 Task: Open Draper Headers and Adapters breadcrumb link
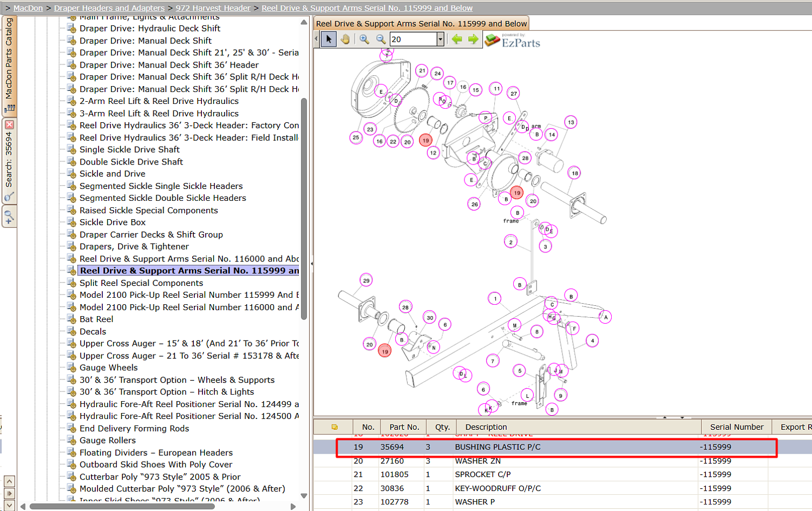point(109,8)
